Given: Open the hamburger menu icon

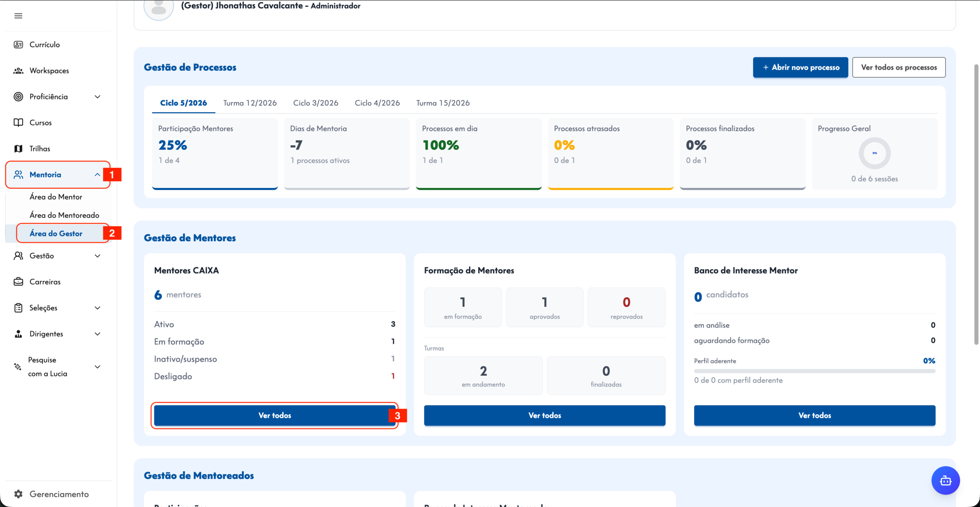Looking at the screenshot, I should (x=18, y=16).
